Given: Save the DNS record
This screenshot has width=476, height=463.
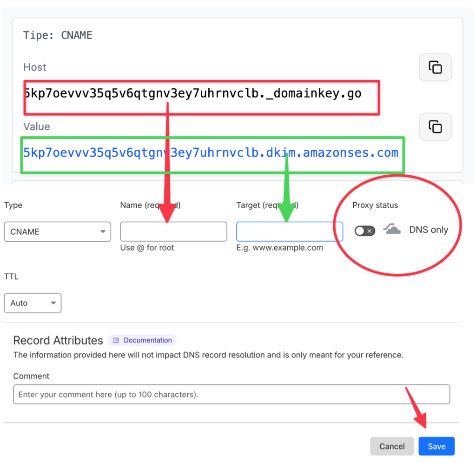Looking at the screenshot, I should pos(436,446).
